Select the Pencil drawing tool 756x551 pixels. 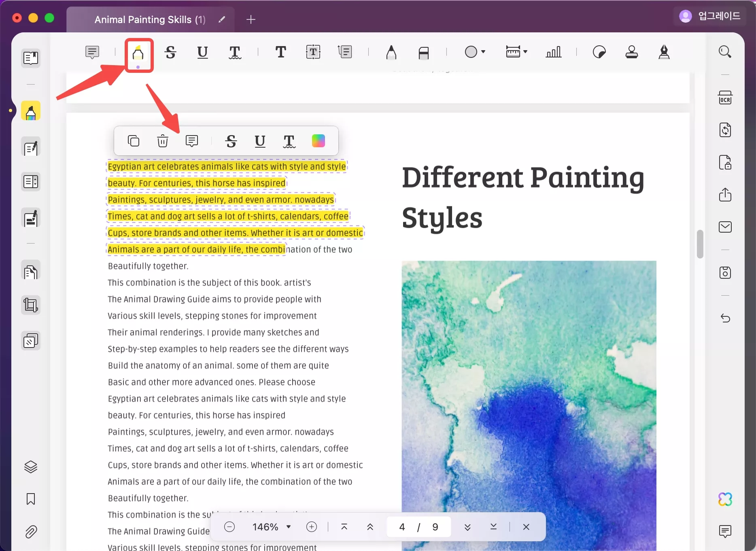[391, 52]
